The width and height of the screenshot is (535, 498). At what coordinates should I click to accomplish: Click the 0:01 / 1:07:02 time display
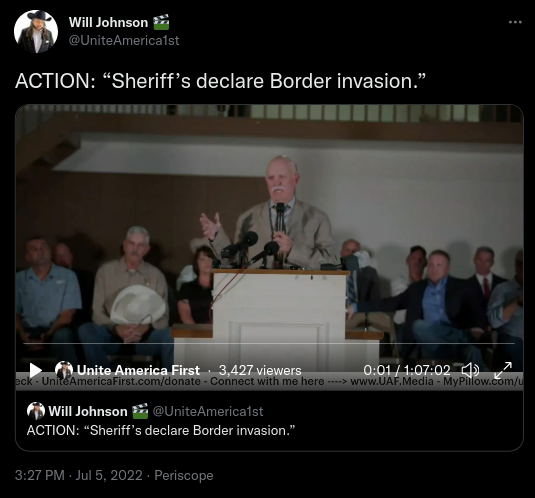point(407,370)
